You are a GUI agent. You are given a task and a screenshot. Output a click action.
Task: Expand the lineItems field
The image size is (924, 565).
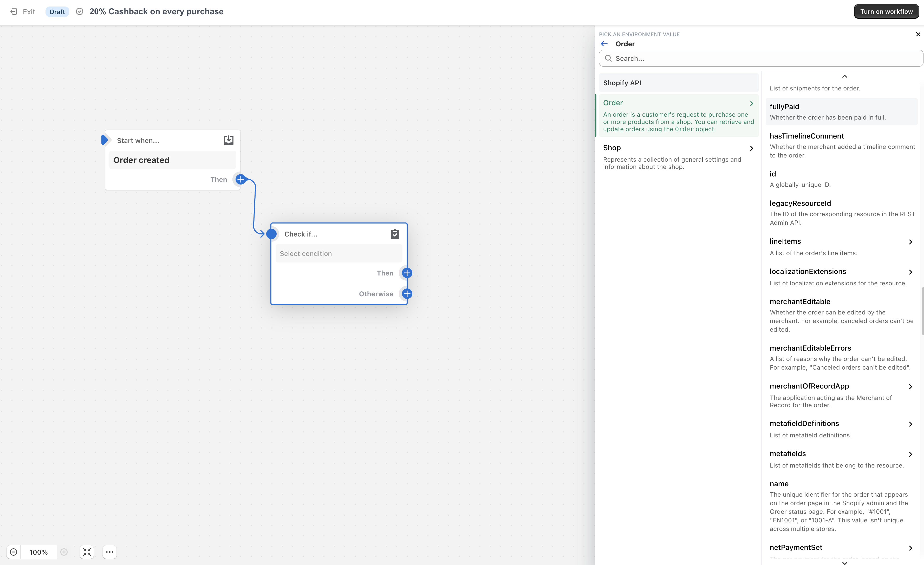click(x=910, y=242)
